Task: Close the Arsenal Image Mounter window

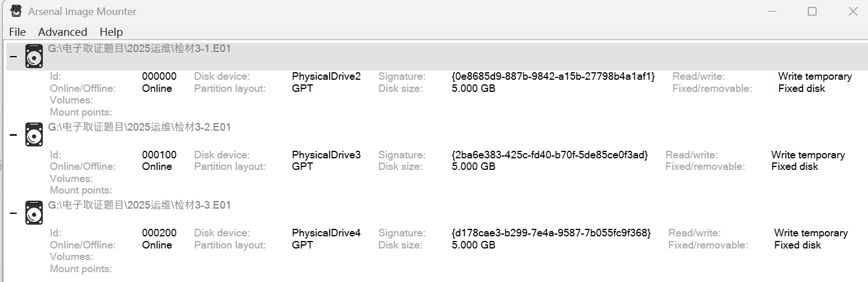Action: pyautogui.click(x=853, y=12)
